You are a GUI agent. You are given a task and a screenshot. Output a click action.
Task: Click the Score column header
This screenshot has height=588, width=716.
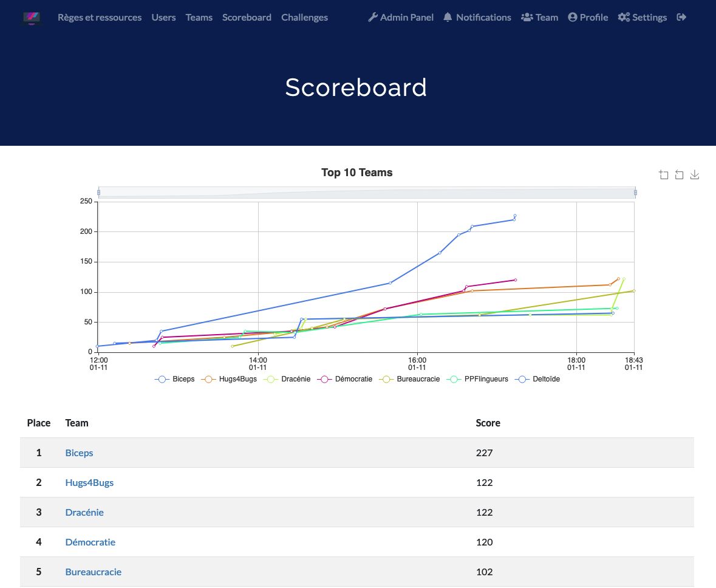(x=488, y=423)
